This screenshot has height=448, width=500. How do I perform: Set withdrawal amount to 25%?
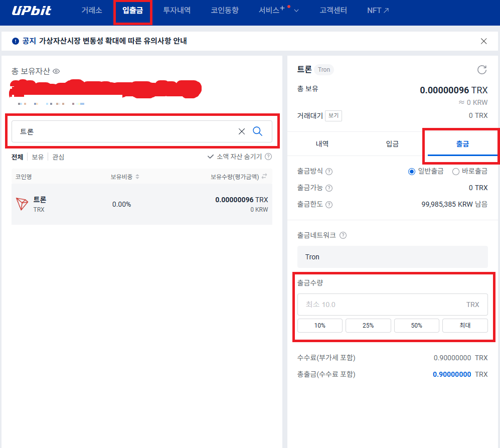click(x=368, y=326)
